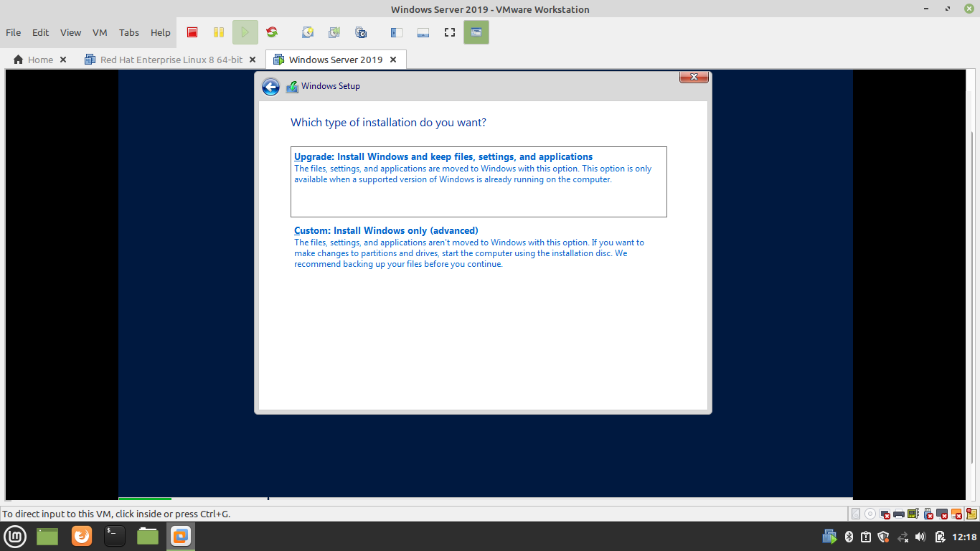Click the battery power tray icon
This screenshot has width=980, height=551.
941,537
